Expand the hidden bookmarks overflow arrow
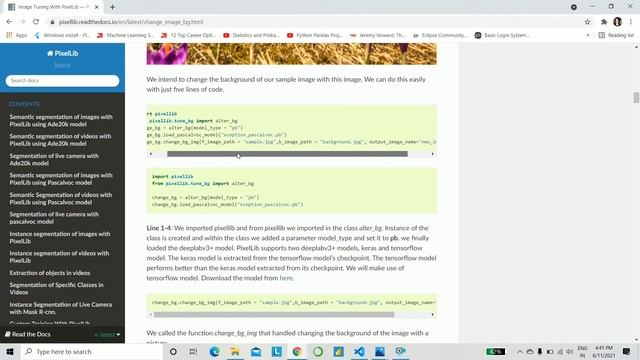The height and width of the screenshot is (360, 640). pyautogui.click(x=588, y=36)
